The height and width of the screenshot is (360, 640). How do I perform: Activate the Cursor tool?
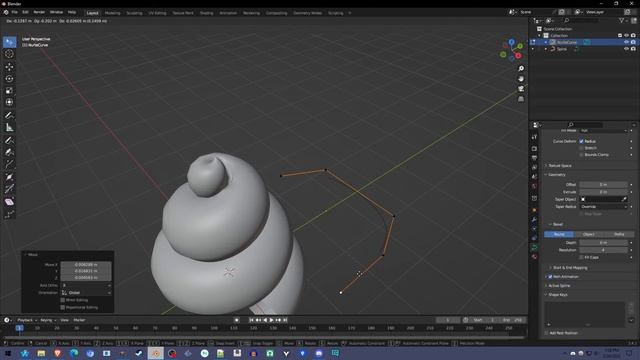tap(9, 54)
